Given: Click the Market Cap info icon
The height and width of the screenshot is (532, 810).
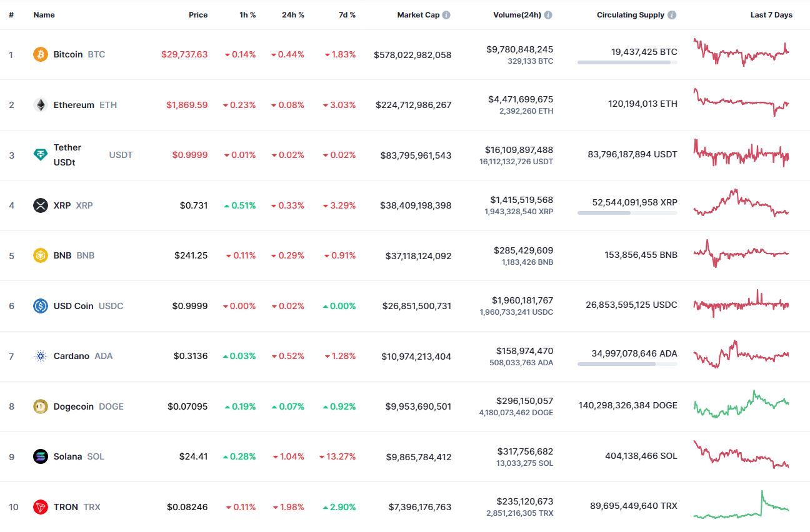Looking at the screenshot, I should click(446, 15).
